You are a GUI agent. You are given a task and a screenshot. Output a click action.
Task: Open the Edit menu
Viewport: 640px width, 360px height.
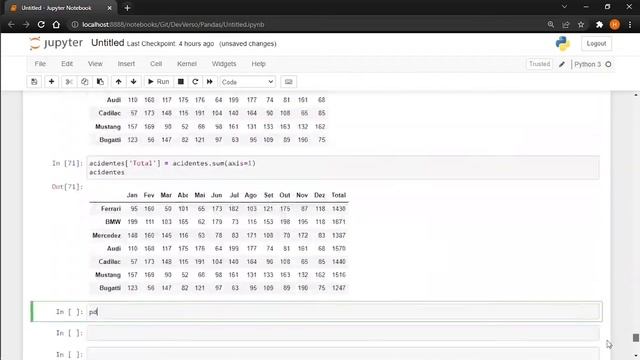67,64
